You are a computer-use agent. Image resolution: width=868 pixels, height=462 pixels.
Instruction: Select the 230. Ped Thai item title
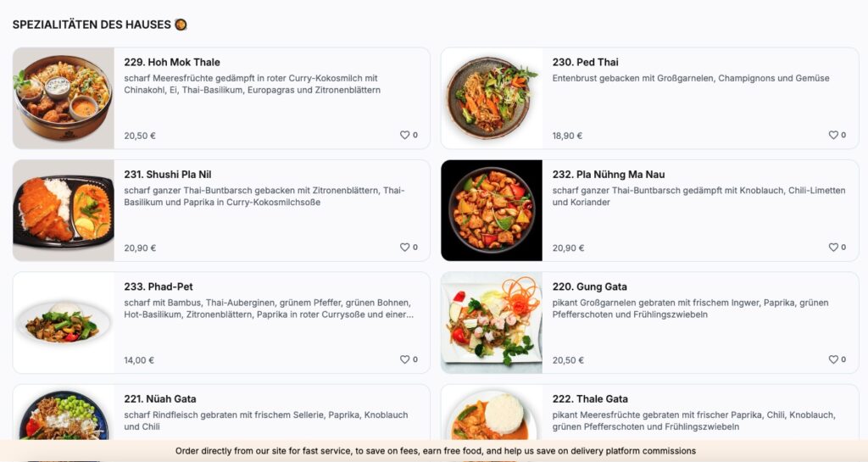585,63
